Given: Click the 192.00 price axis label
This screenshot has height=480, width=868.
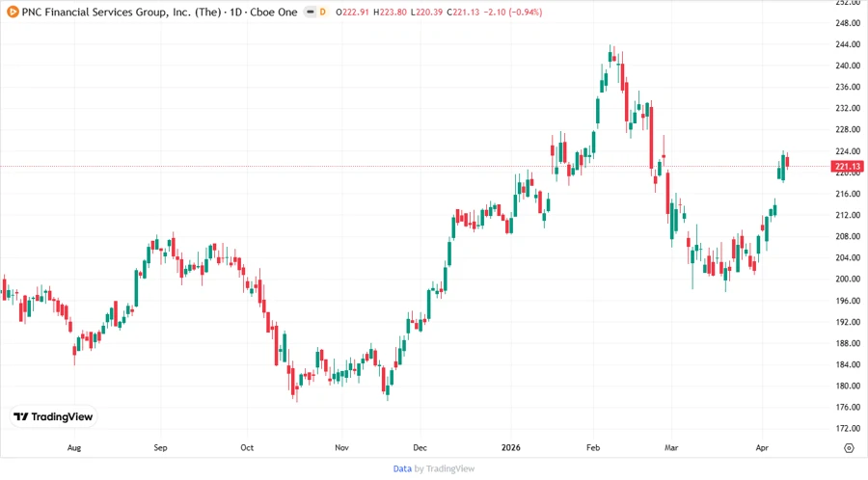Looking at the screenshot, I should 848,322.
